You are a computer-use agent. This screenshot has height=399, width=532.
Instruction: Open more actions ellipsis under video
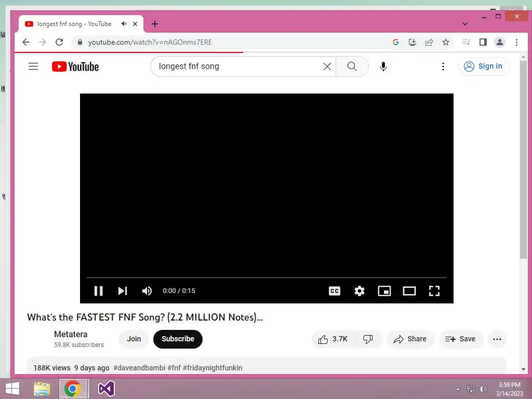point(497,339)
